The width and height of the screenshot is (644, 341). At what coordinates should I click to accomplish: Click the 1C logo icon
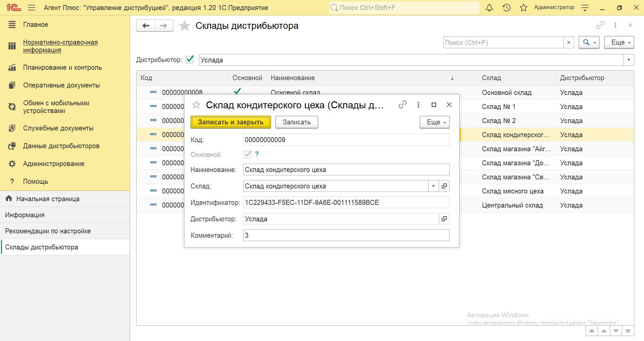coord(14,7)
